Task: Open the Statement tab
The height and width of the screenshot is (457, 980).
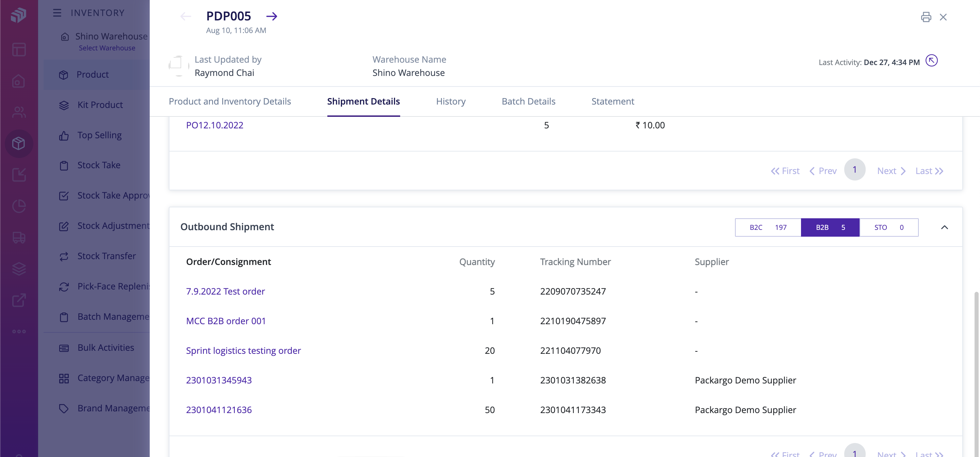Action: click(612, 101)
